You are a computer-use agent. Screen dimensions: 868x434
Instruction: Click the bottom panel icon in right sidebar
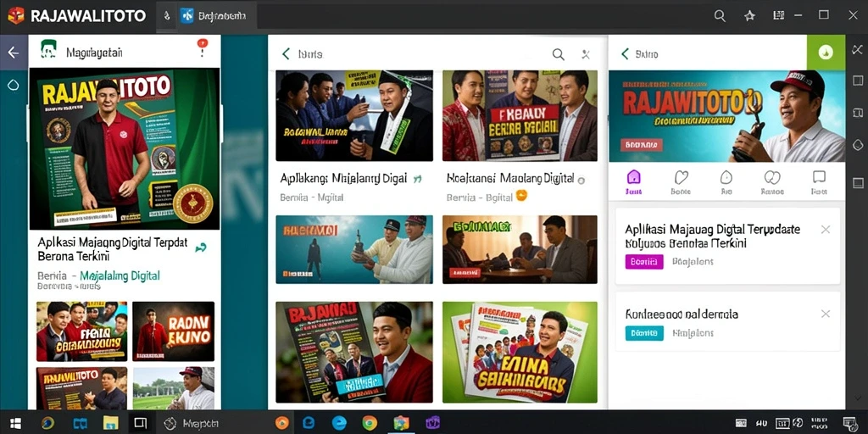tap(858, 183)
